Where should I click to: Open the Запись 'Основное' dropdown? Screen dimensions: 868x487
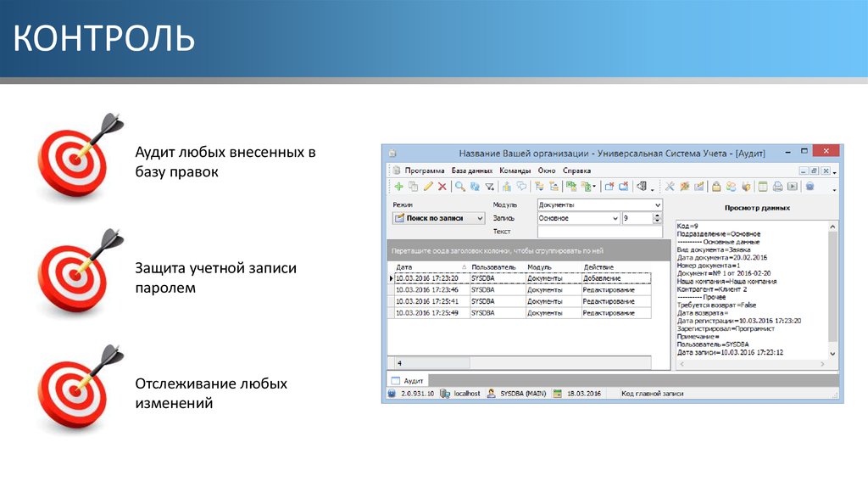[x=615, y=218]
